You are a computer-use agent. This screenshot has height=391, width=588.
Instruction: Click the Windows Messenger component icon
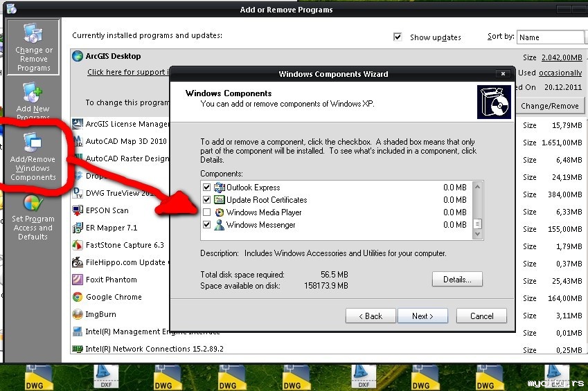point(220,224)
